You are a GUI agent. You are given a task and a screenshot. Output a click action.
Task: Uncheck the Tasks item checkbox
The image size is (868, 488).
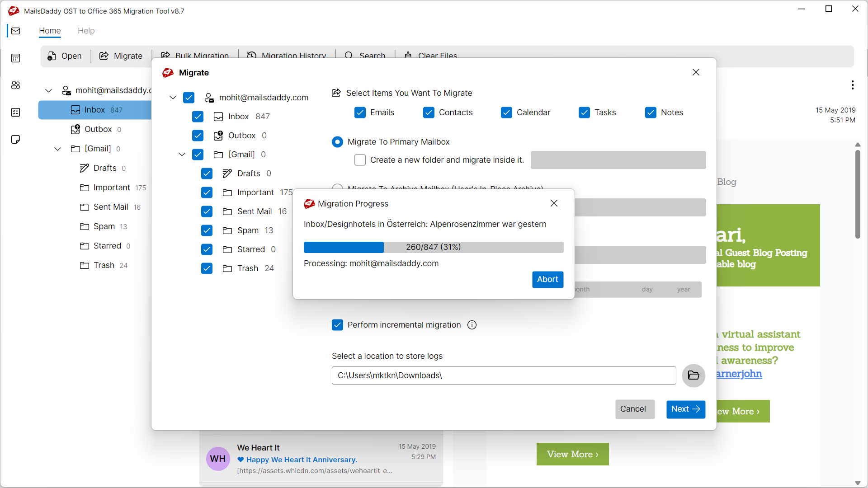585,113
